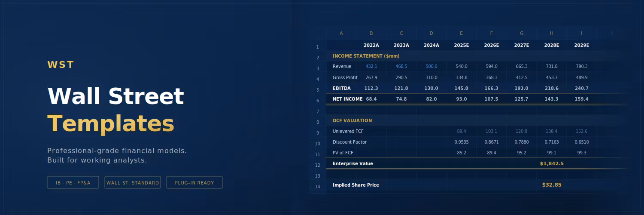644x215 pixels.
Task: Select the 152.6 unlevered FCF cell
Action: tap(582, 131)
